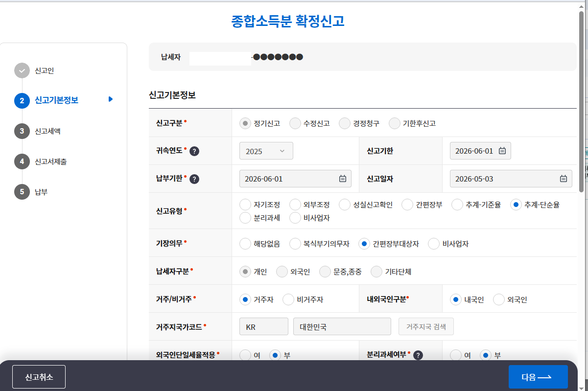Select the 기한후신고 radio button

(394, 123)
